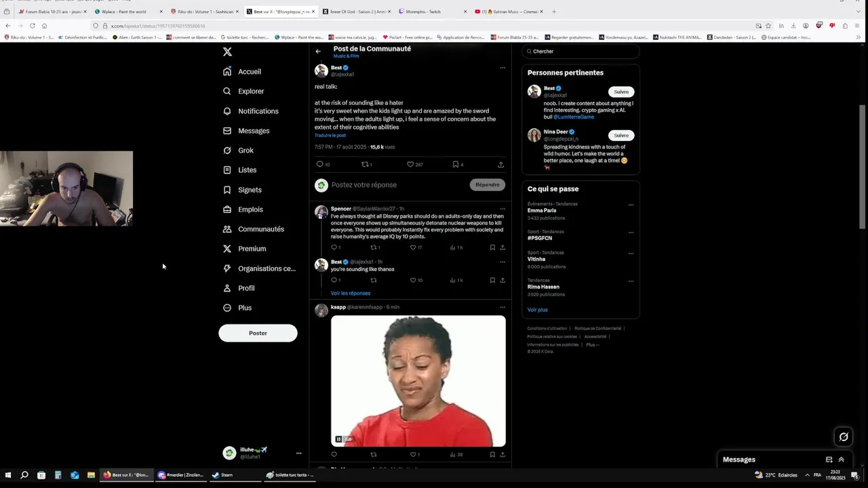Open Grok from the sidebar icon

pos(227,150)
